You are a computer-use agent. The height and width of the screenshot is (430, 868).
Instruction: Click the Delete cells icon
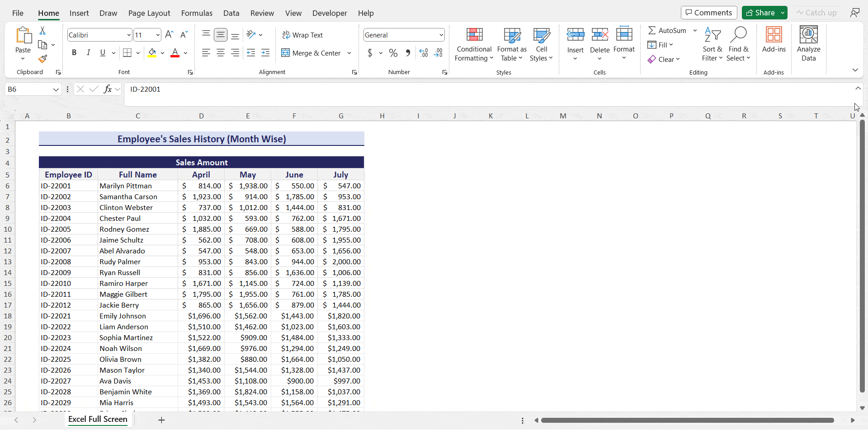pos(600,34)
